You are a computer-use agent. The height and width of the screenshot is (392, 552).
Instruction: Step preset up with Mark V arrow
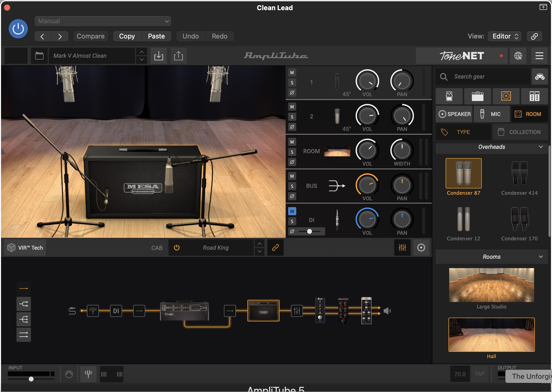click(x=142, y=52)
